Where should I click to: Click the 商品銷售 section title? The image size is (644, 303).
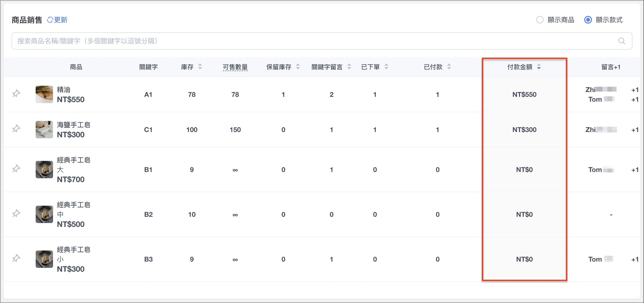click(x=27, y=20)
